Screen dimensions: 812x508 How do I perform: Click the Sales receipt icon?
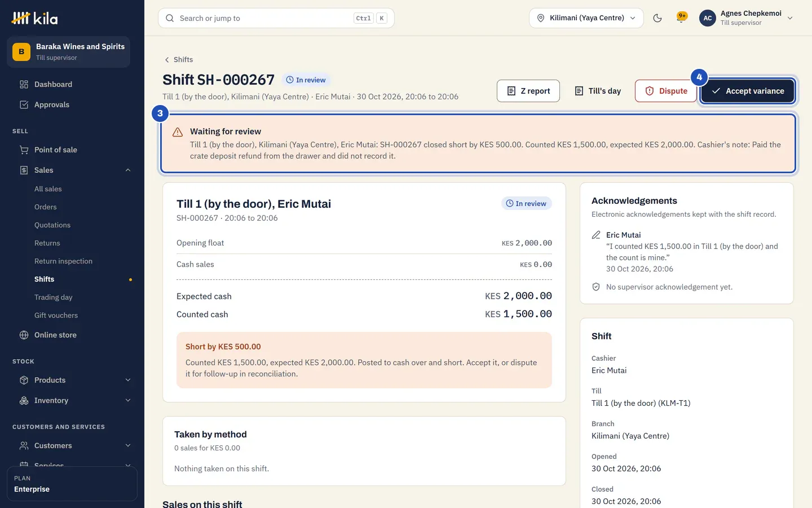[x=24, y=170]
